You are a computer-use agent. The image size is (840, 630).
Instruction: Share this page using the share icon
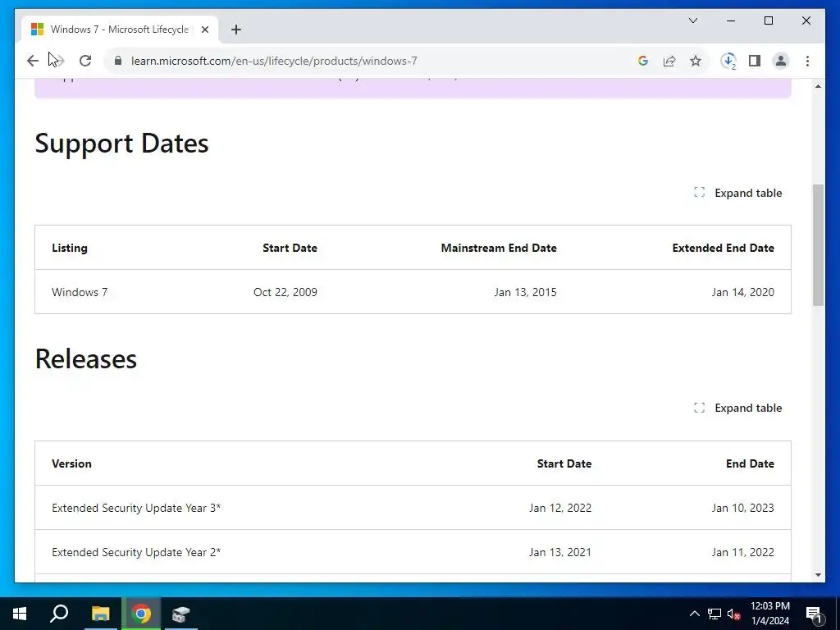669,61
